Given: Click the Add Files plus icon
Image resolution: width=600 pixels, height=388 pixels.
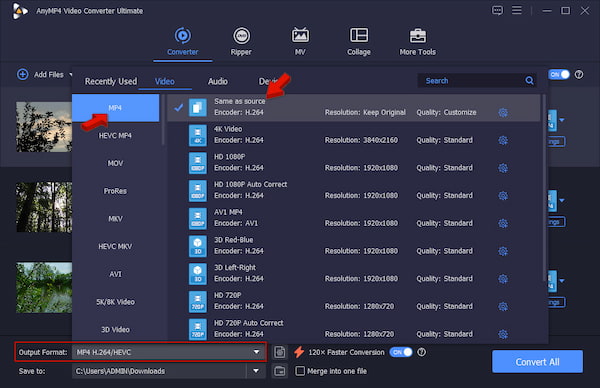Looking at the screenshot, I should tap(23, 74).
